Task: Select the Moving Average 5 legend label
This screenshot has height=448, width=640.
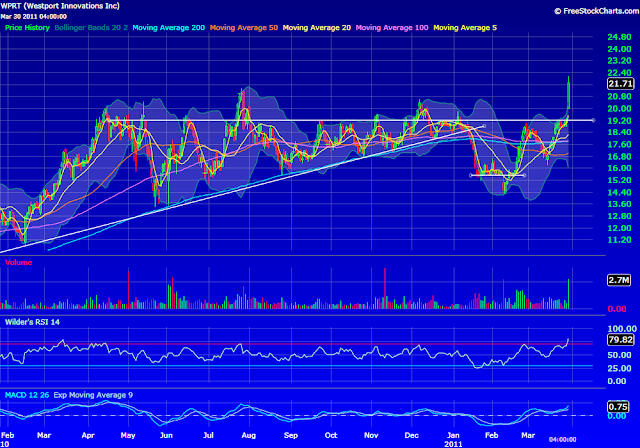Action: click(x=465, y=28)
